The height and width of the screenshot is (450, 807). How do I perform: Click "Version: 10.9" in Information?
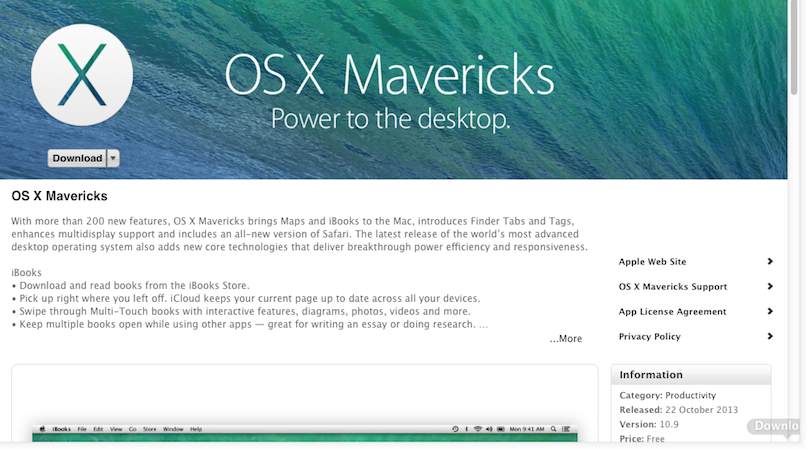648,424
